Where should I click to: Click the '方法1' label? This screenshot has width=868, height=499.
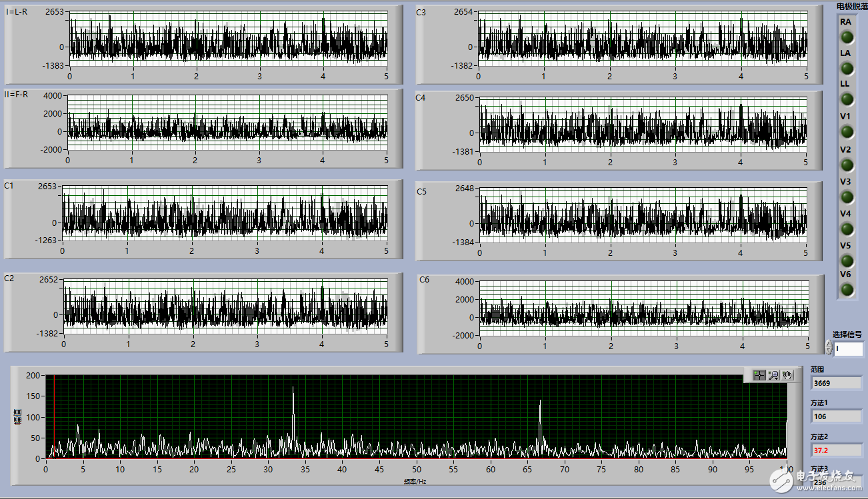819,402
